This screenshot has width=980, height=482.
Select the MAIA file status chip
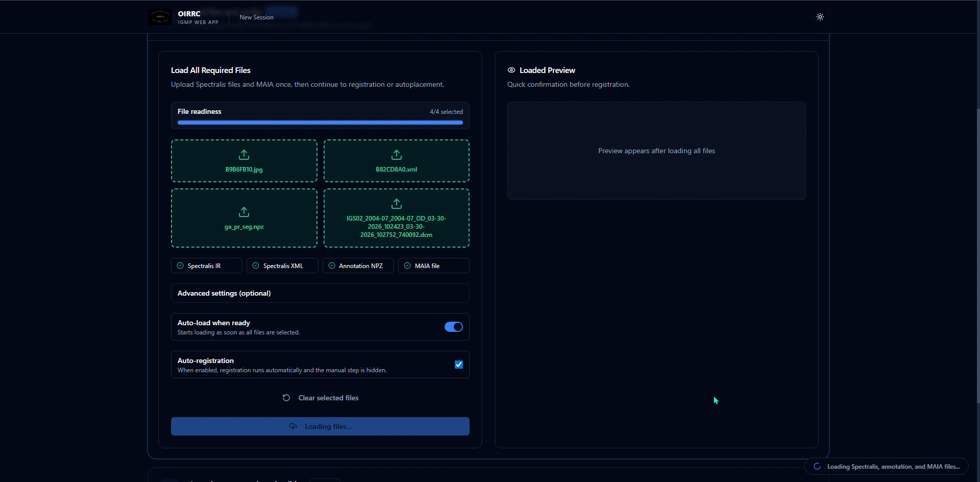tap(433, 266)
